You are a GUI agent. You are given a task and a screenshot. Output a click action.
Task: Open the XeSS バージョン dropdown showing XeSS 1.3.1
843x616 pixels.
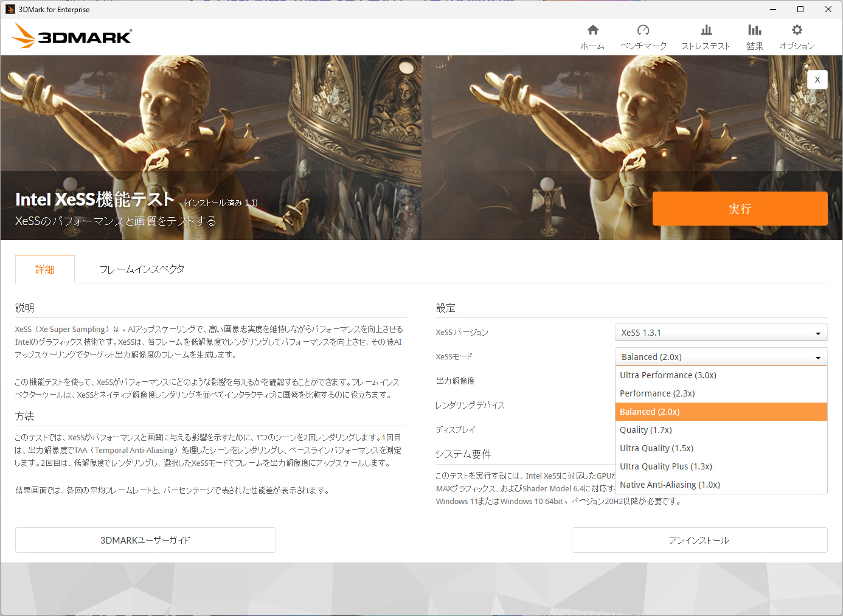tap(721, 333)
